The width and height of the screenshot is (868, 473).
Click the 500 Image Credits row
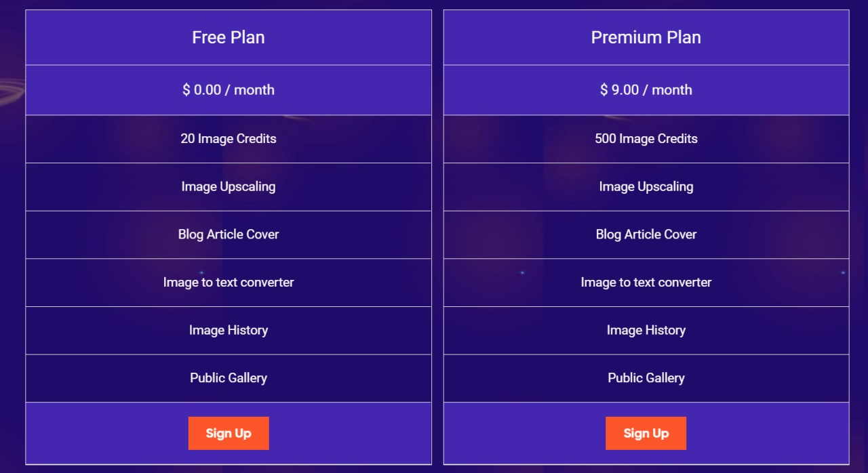tap(646, 139)
